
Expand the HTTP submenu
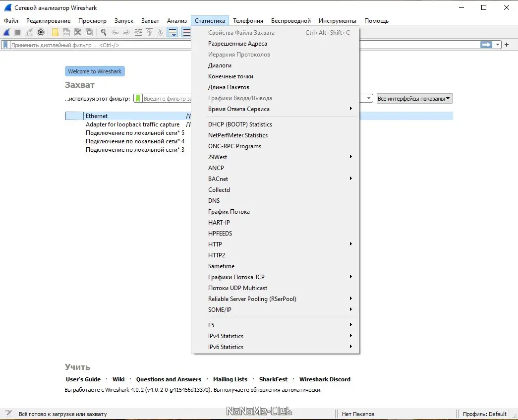(x=275, y=244)
